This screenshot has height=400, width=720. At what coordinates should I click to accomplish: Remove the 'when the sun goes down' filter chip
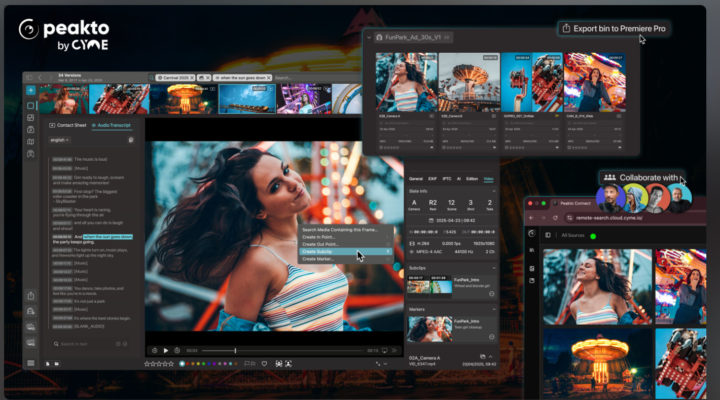pos(269,78)
